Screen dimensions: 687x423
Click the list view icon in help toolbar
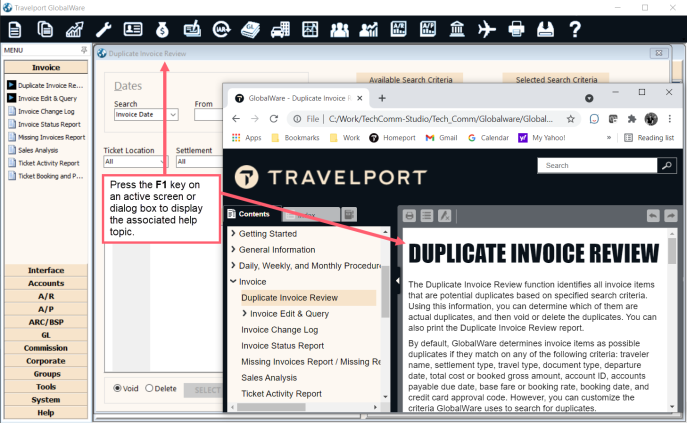coord(427,216)
